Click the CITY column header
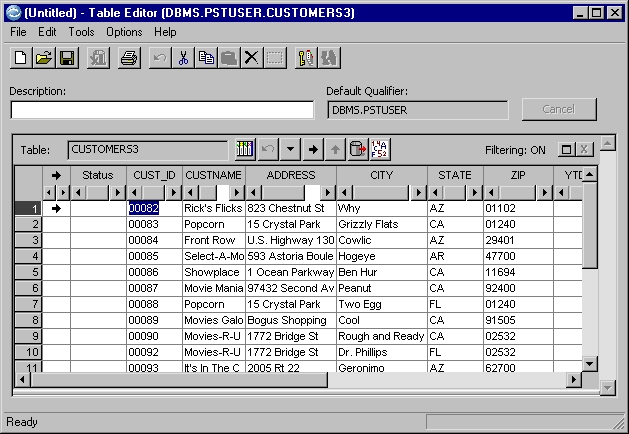 (381, 175)
